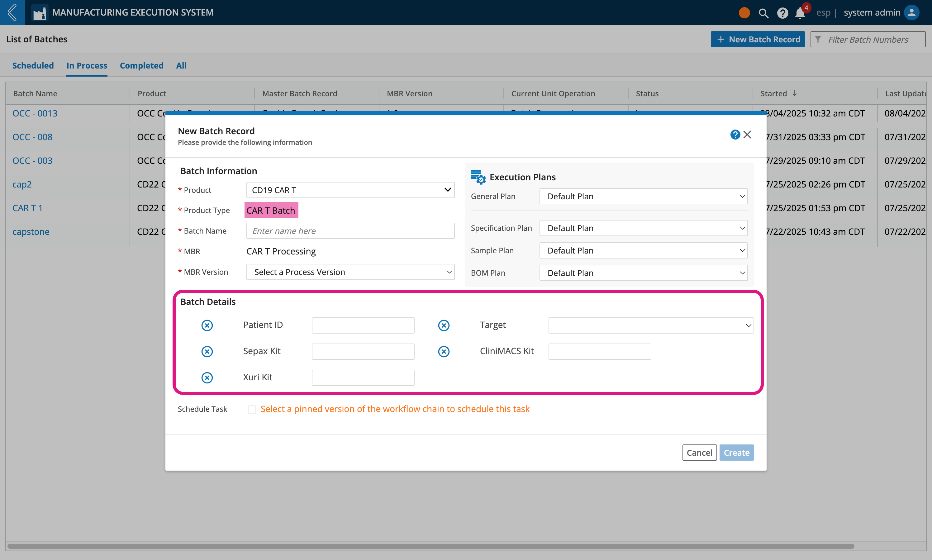Remove the Target field
This screenshot has width=932, height=560.
(x=444, y=325)
